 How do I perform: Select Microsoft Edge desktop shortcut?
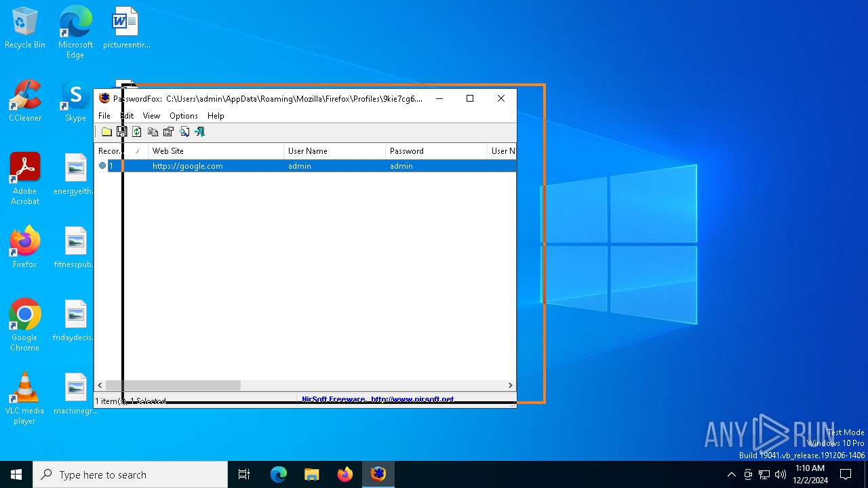pyautogui.click(x=75, y=32)
